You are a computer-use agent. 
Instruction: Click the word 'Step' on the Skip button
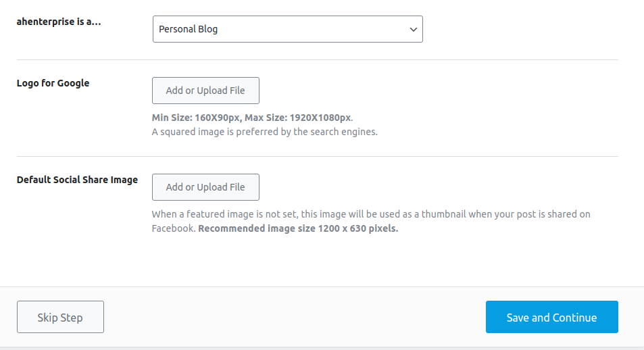[72, 318]
